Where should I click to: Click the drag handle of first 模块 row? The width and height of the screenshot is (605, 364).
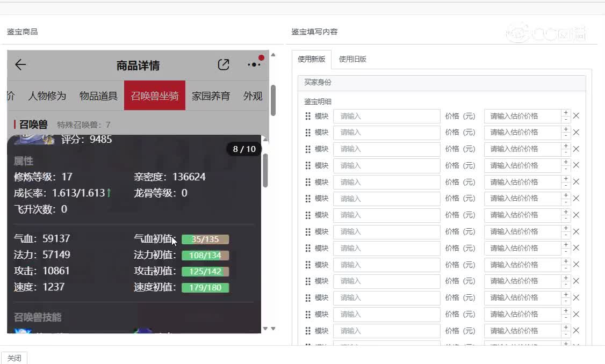308,116
